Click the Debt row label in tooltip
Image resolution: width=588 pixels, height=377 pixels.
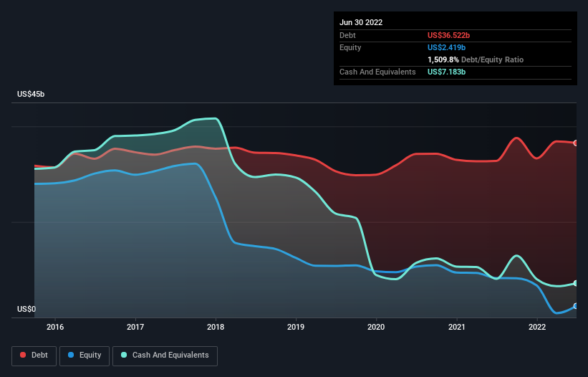click(x=347, y=35)
